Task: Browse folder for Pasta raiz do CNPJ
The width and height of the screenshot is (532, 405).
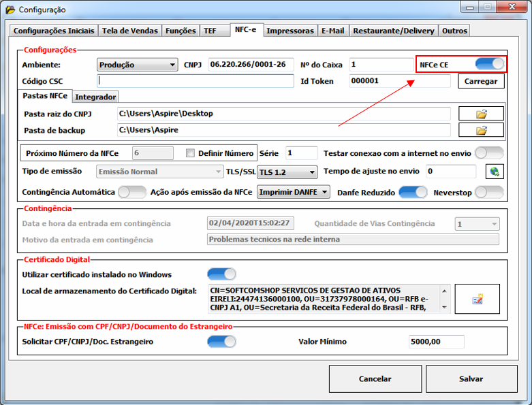Action: coord(481,114)
